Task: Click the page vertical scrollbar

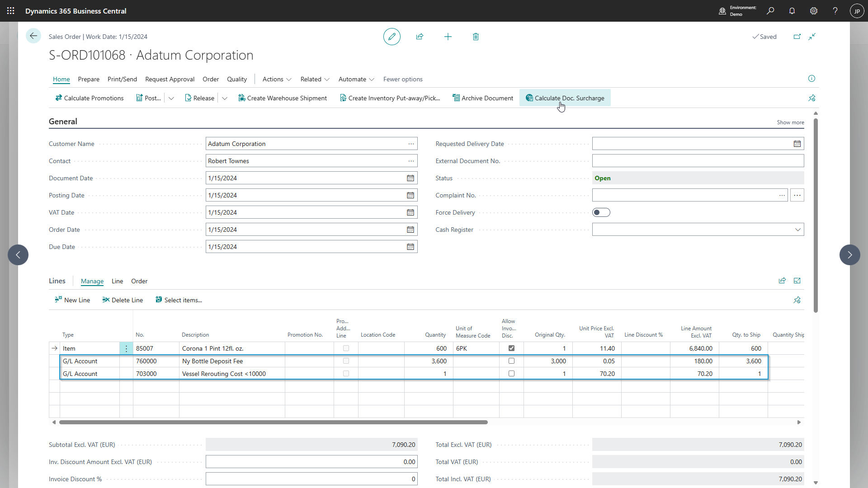Action: click(816, 215)
